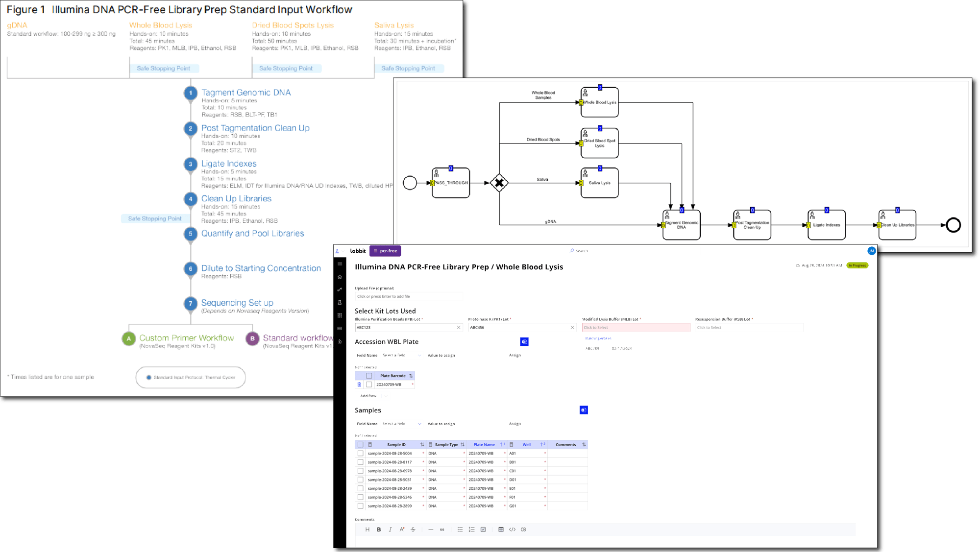Screen dimensions: 980x552
Task: Insert a table in comments editor
Action: (x=501, y=529)
